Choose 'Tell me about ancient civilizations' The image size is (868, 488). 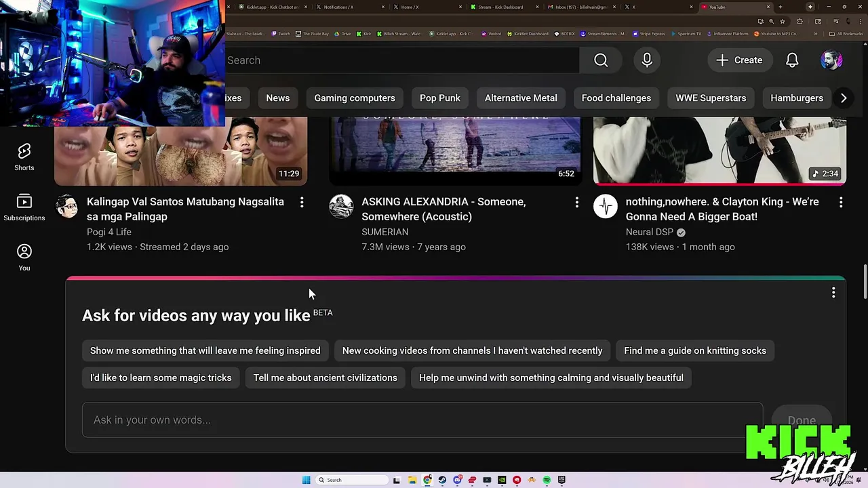(325, 378)
